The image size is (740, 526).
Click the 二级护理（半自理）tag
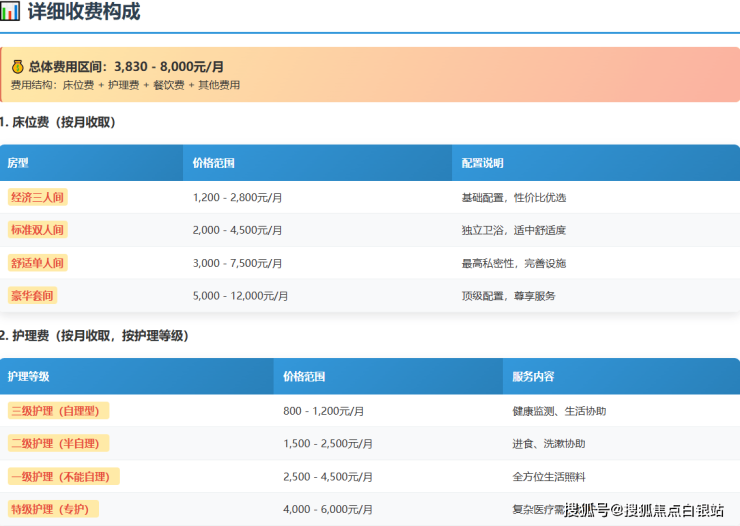58,443
